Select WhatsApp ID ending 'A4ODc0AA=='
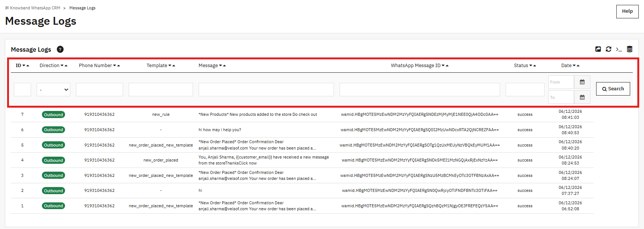The image size is (644, 229). (x=420, y=115)
